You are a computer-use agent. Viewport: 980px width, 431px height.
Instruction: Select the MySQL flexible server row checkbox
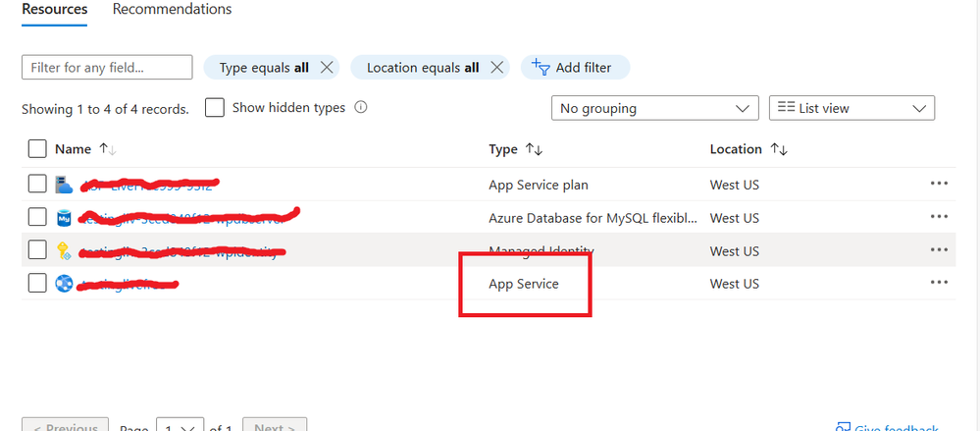[37, 217]
